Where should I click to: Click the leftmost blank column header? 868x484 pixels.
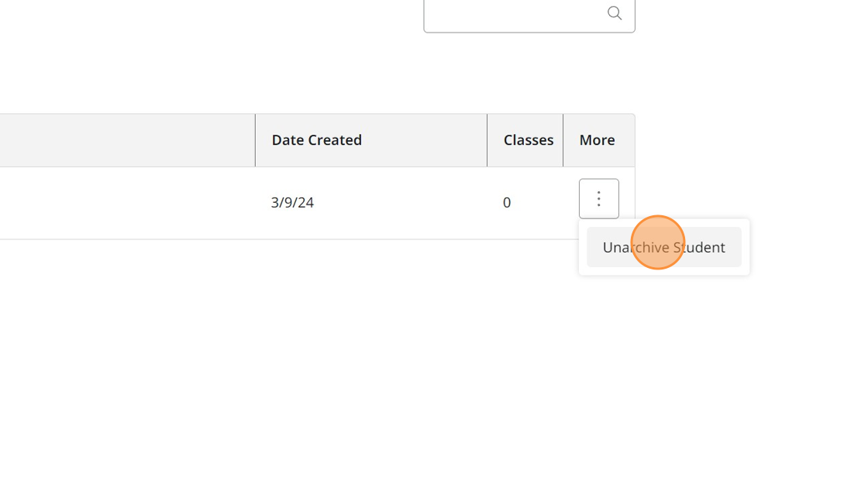pyautogui.click(x=124, y=140)
